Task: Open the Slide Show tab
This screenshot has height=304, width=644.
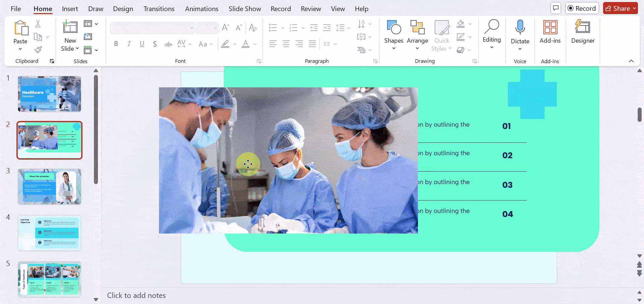Action: pos(245,9)
